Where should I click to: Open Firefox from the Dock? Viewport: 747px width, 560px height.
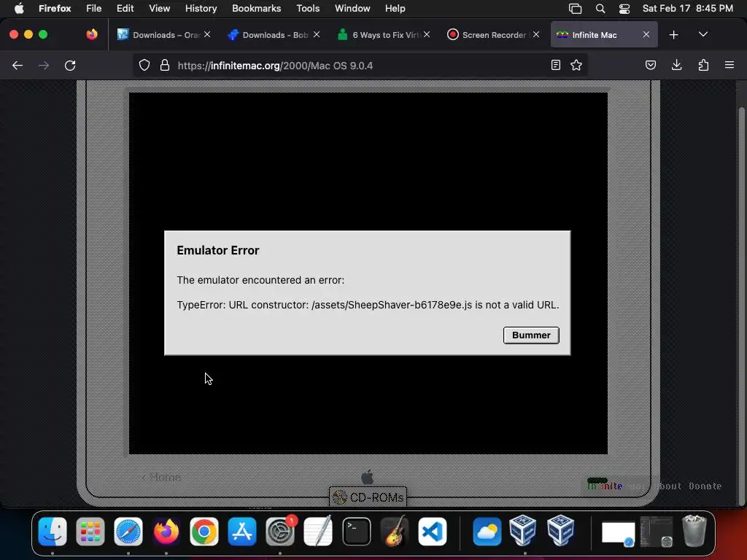tap(166, 532)
